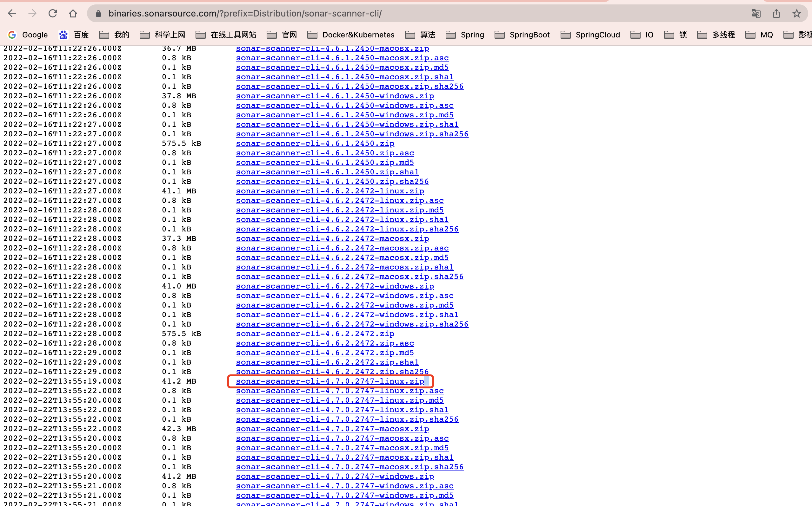Click the share page icon
Image resolution: width=812 pixels, height=506 pixels.
776,13
